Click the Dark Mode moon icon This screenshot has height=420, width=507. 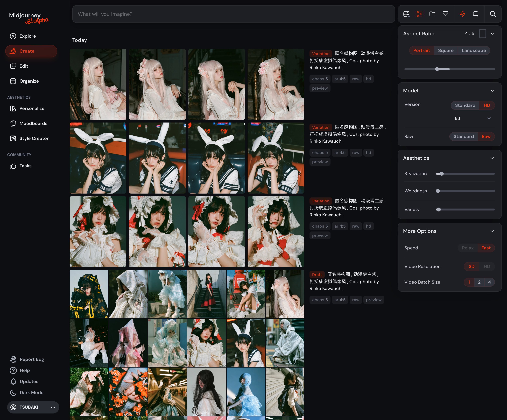tap(13, 392)
